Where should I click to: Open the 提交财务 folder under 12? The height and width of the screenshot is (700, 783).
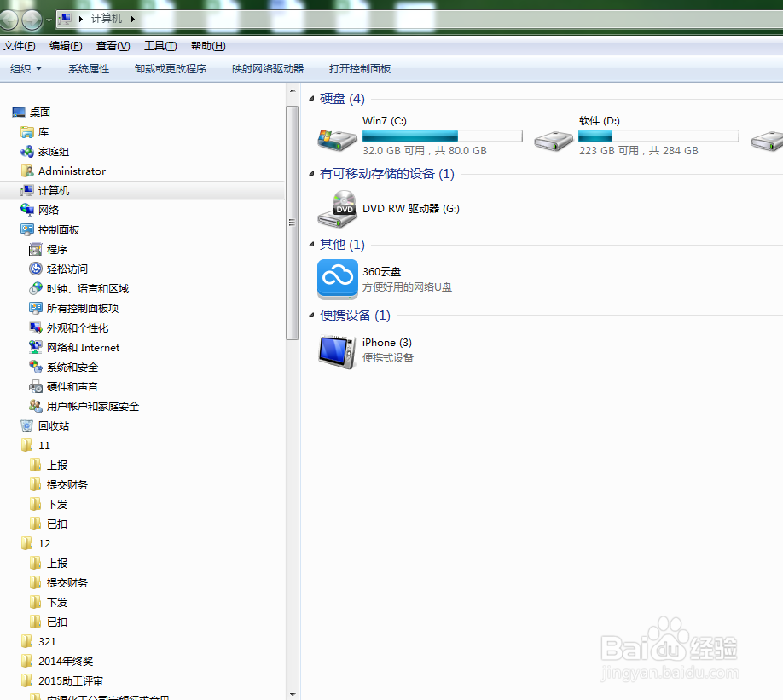point(68,582)
